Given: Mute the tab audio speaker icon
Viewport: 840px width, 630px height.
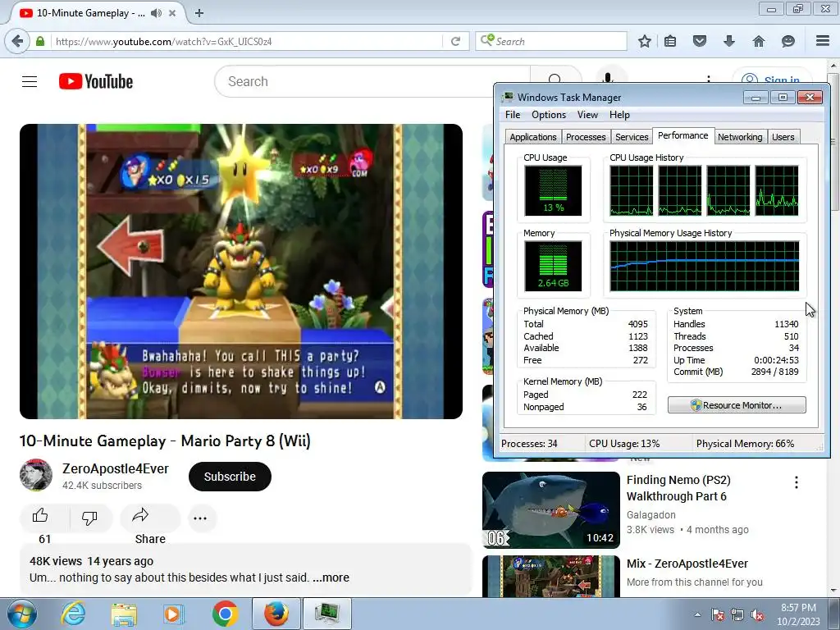Looking at the screenshot, I should [x=156, y=13].
